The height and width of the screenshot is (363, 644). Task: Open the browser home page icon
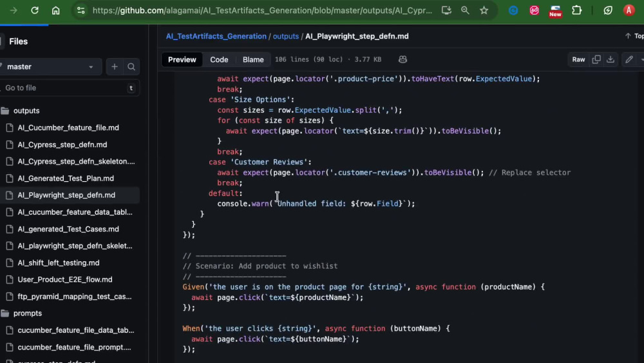point(56,10)
